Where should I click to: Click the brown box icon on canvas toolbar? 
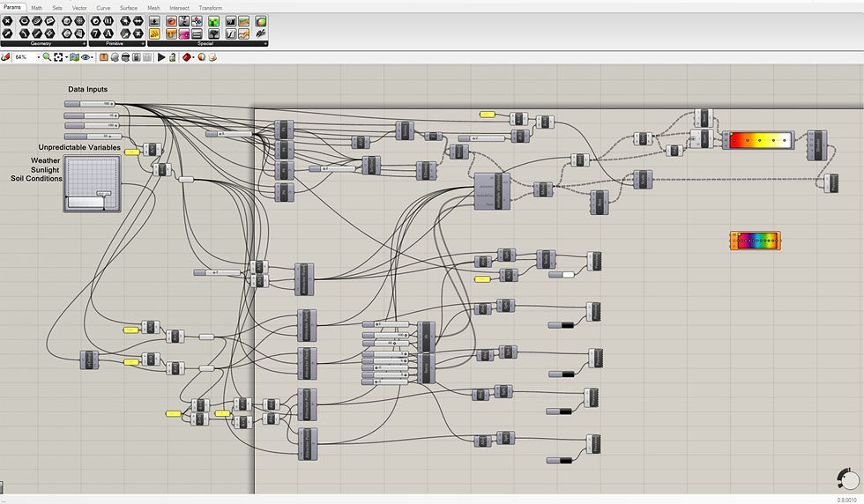point(104,57)
